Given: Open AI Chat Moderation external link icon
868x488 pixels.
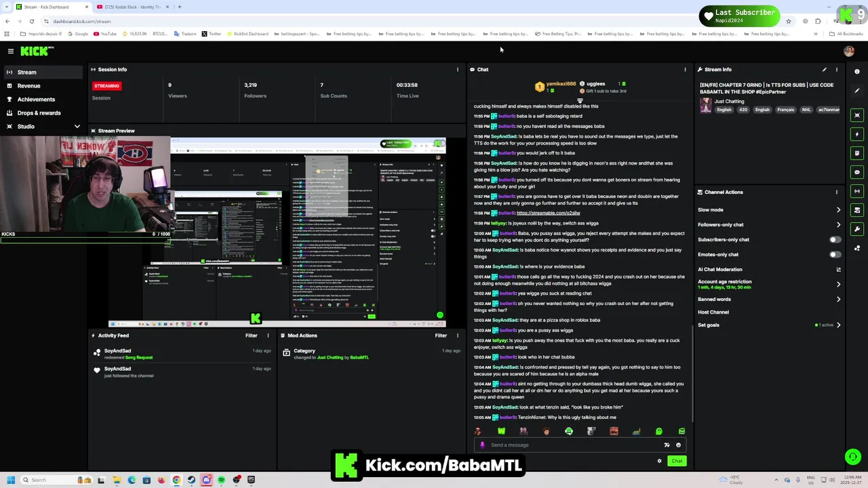Looking at the screenshot, I should [x=839, y=269].
